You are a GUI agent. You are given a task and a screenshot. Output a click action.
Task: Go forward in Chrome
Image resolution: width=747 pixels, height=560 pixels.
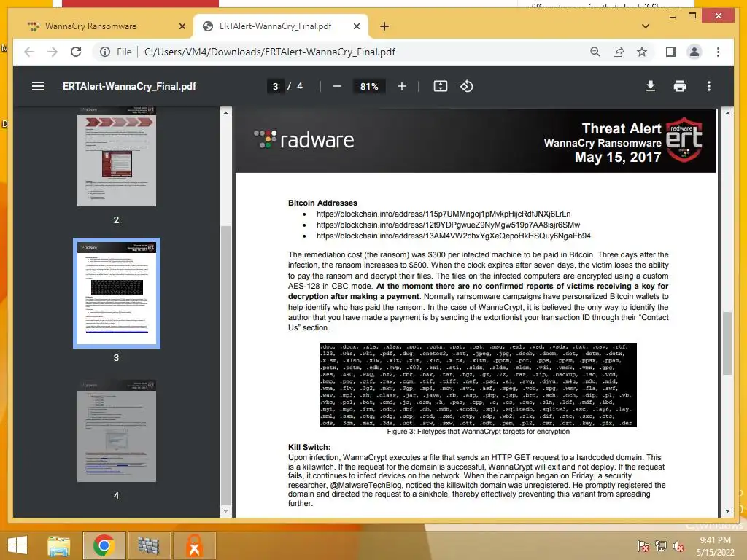[x=53, y=52]
